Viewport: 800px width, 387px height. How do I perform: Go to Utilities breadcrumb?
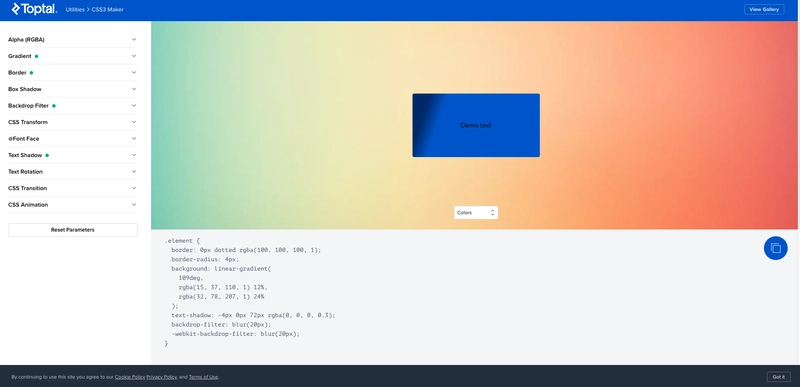point(75,10)
